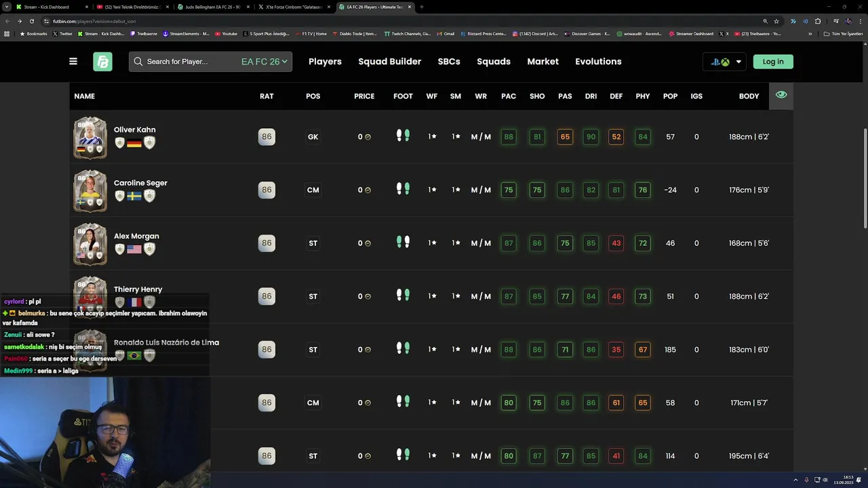Sort the table by BODY column

tap(749, 96)
